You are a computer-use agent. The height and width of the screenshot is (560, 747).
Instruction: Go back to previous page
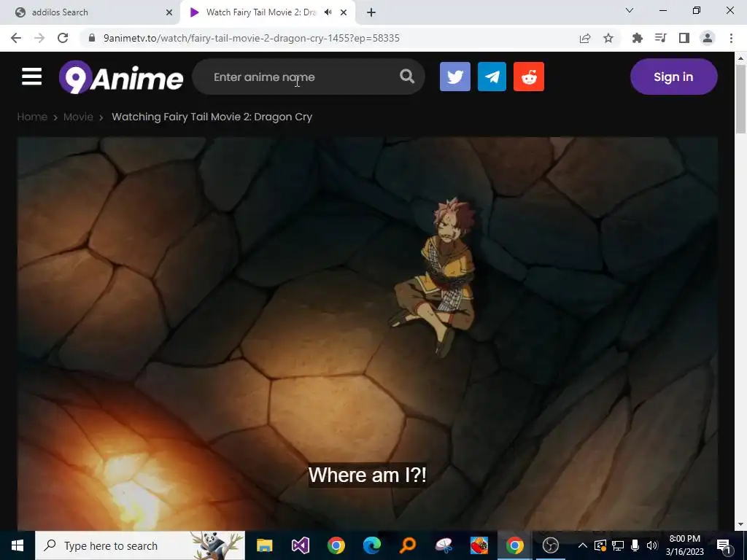click(16, 38)
